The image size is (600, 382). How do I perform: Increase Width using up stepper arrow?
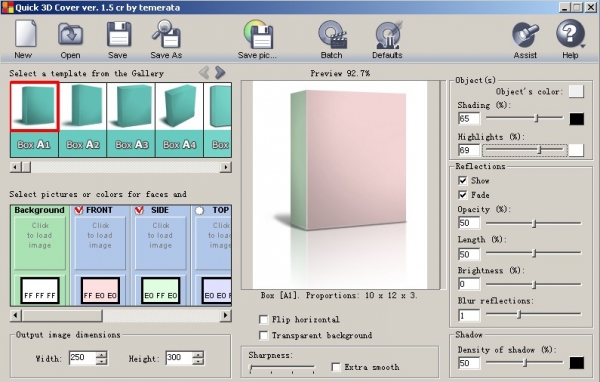click(102, 355)
